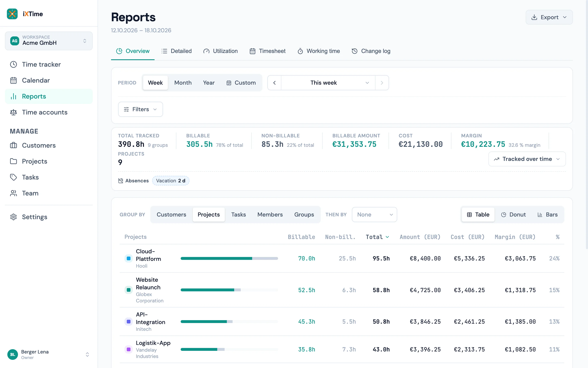Switch view to Donut chart
Screen dimensions: 588x368
tap(513, 214)
